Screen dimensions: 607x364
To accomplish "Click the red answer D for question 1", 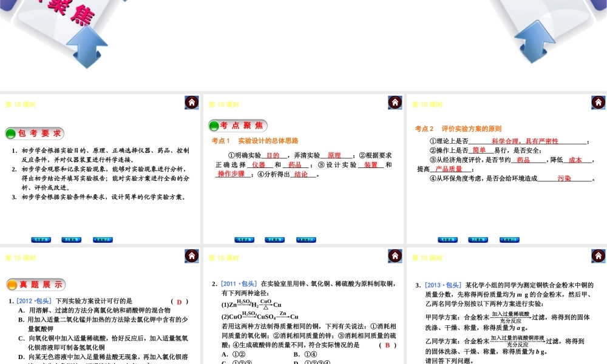I will (x=179, y=302).
